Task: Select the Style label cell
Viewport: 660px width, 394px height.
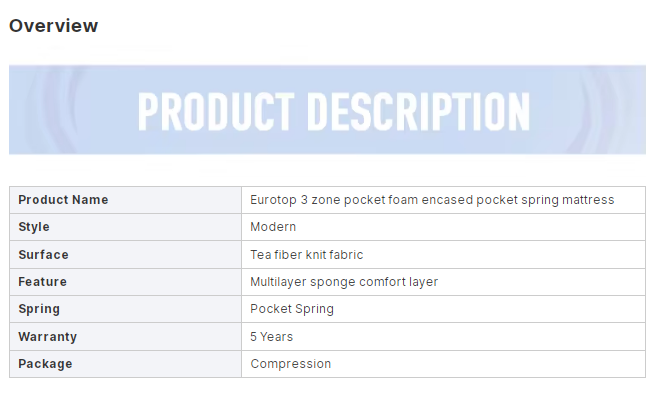Action: pyautogui.click(x=125, y=227)
